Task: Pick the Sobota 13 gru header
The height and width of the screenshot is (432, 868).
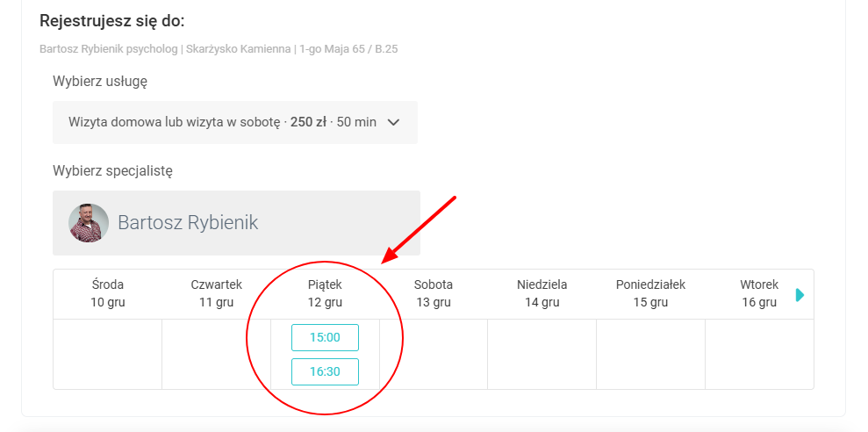Action: pos(434,293)
